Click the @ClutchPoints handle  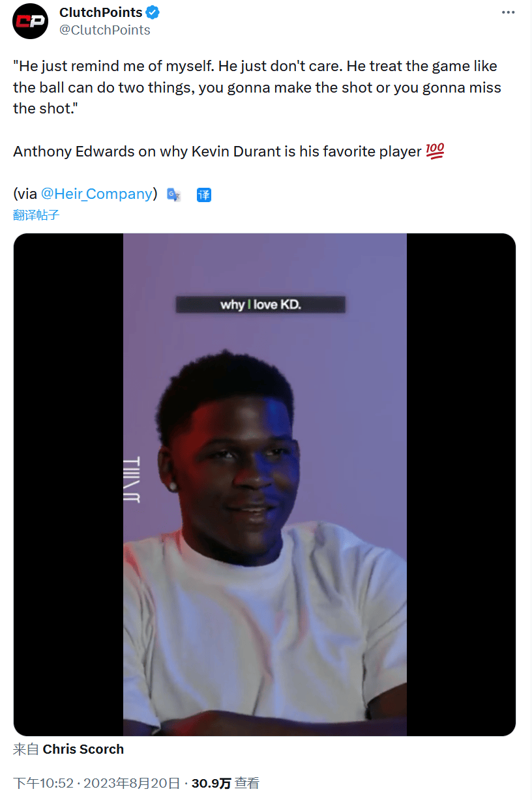click(105, 30)
